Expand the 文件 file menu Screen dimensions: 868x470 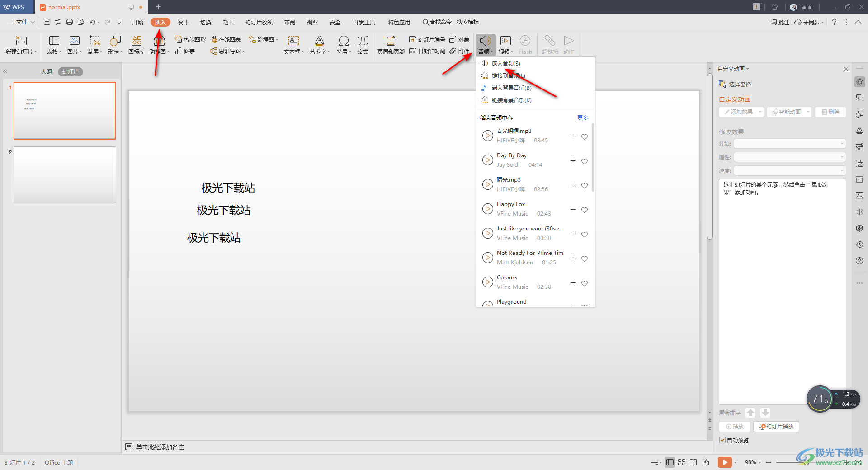21,22
